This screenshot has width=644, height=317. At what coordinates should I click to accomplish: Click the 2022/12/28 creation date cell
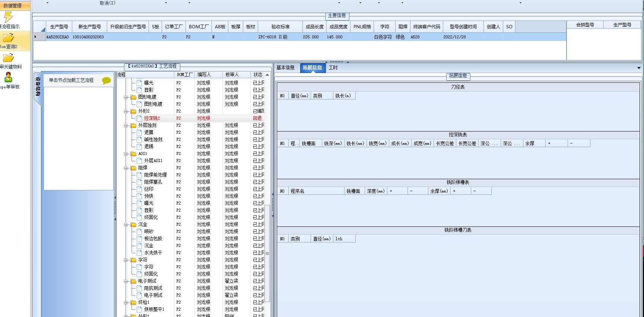point(463,37)
